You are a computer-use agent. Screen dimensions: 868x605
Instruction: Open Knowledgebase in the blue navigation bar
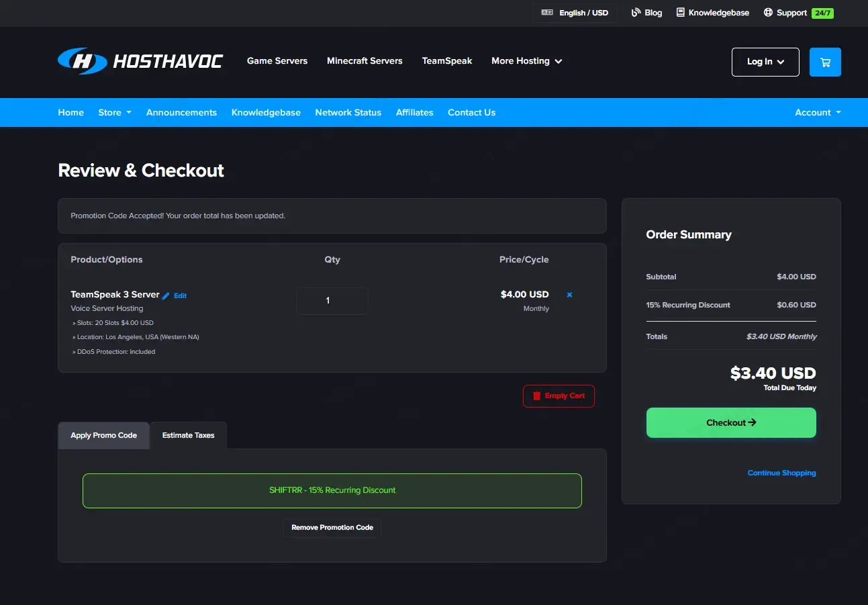[x=266, y=113]
